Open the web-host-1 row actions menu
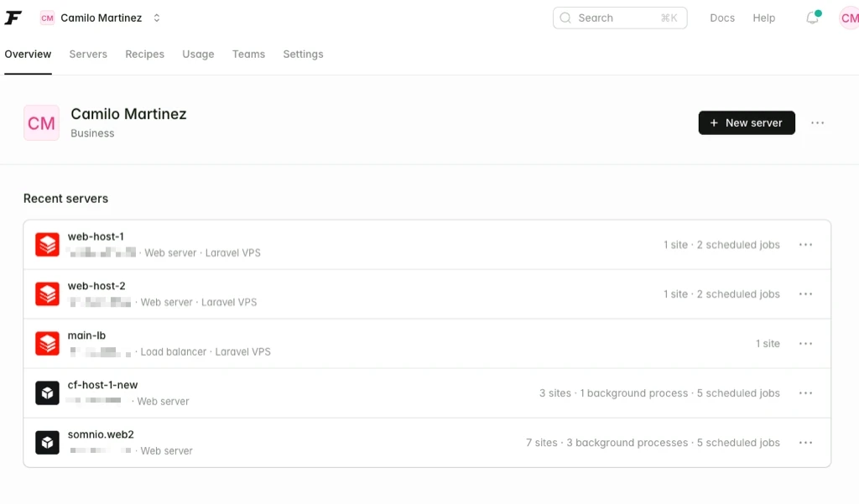This screenshot has width=859, height=504. (x=805, y=245)
